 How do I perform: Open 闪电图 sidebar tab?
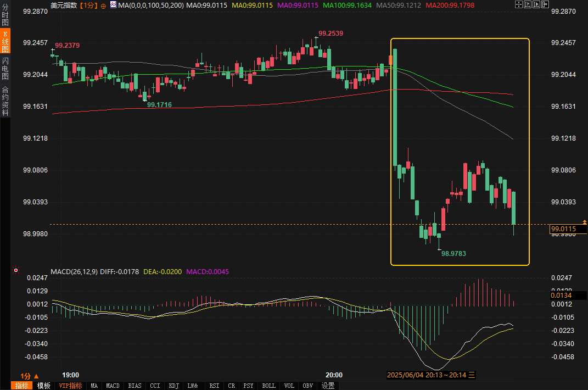5,68
